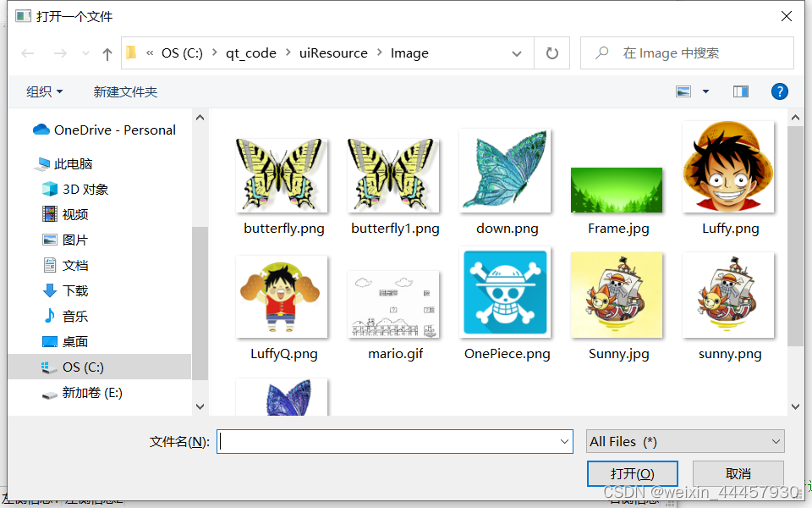Click the mario.gif file name label
This screenshot has height=508, width=812.
(x=395, y=354)
